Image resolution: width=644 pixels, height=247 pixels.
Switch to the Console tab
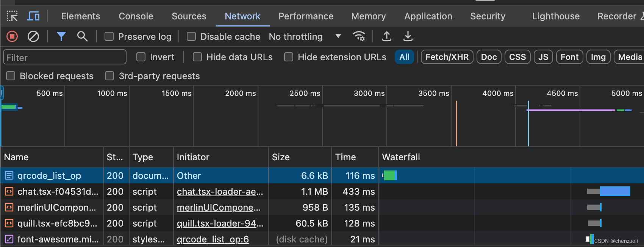click(x=136, y=16)
